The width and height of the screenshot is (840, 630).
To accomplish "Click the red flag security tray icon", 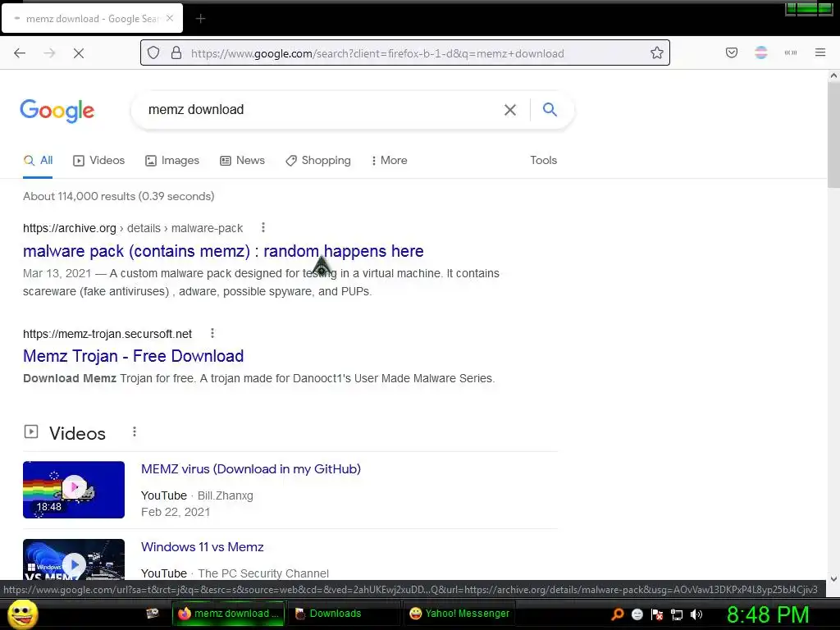I will 657,614.
